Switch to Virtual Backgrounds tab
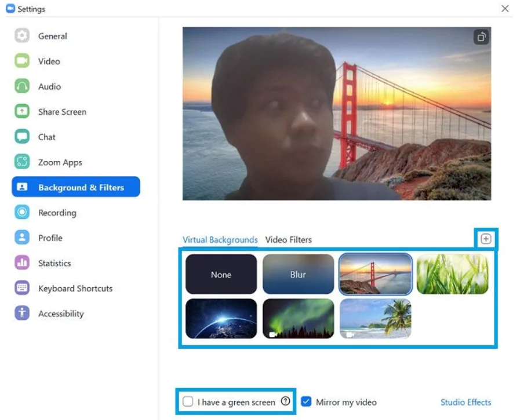The width and height of the screenshot is (531, 420). (x=220, y=240)
